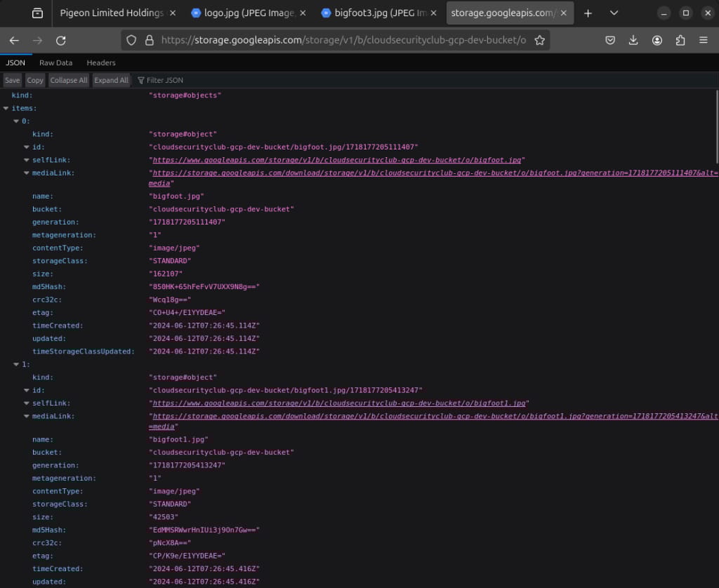Open the Firefox account icon
This screenshot has width=719, height=588.
[x=657, y=41]
